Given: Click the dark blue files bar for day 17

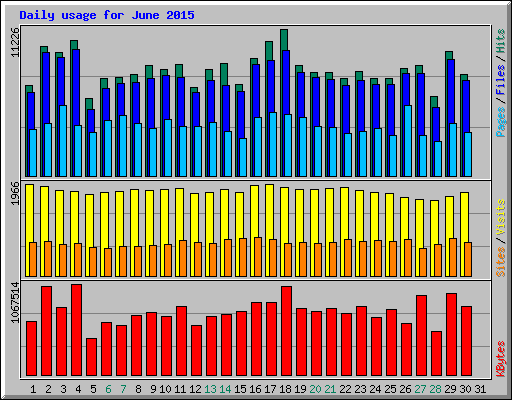Looking at the screenshot, I should tap(271, 86).
